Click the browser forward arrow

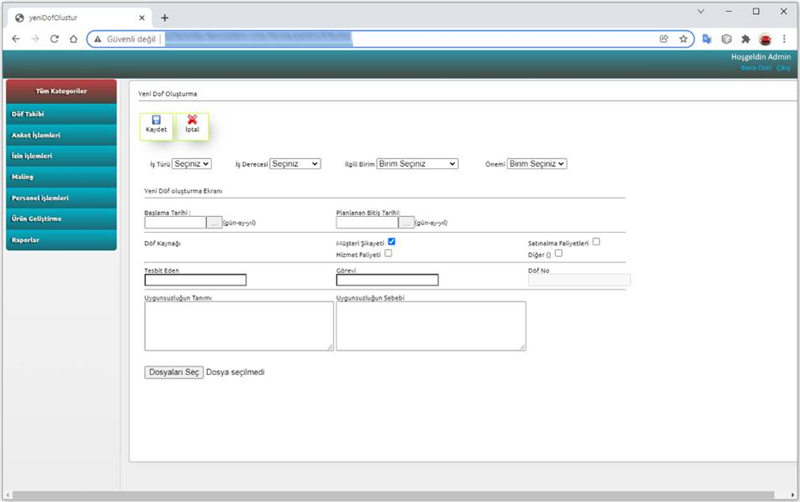point(35,39)
